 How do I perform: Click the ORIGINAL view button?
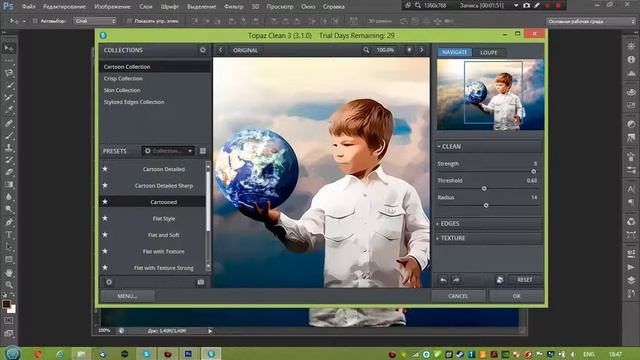(x=245, y=50)
